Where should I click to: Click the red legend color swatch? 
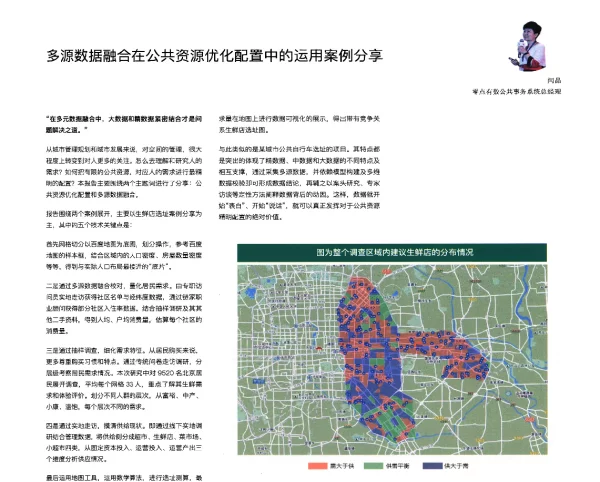click(318, 467)
